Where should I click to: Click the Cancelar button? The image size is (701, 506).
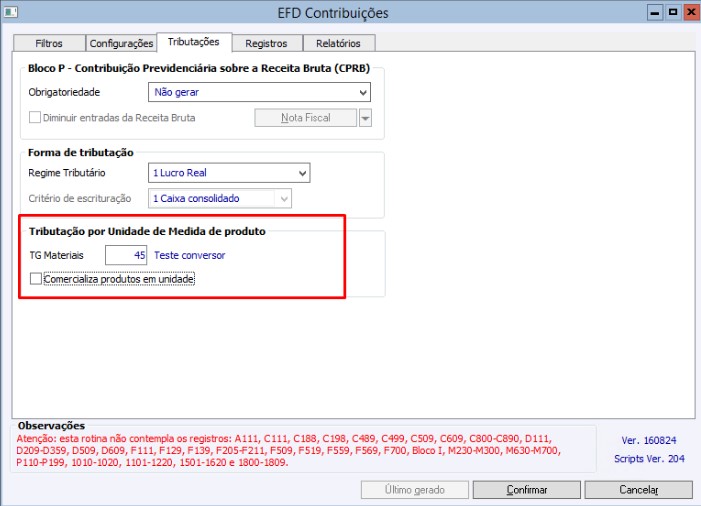click(x=638, y=490)
